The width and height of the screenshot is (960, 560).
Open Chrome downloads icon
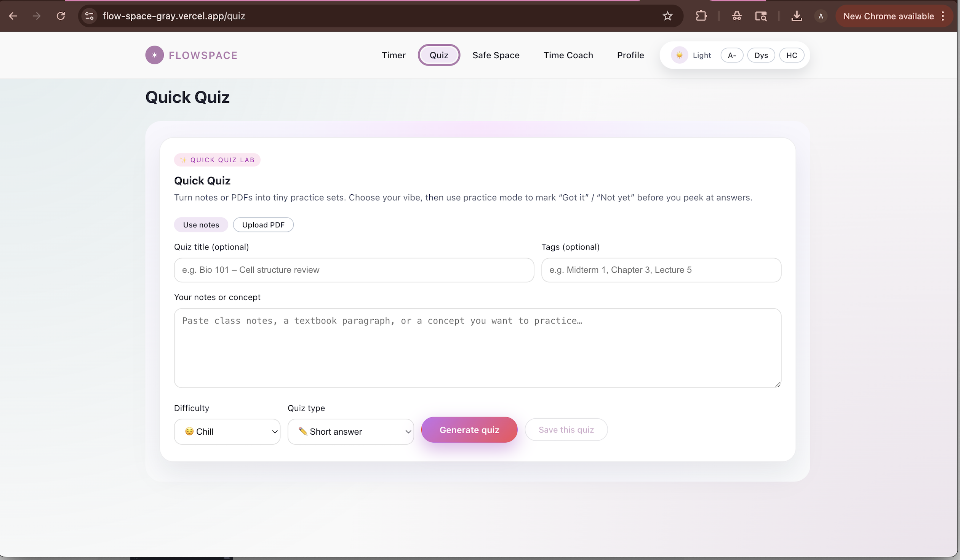point(797,16)
